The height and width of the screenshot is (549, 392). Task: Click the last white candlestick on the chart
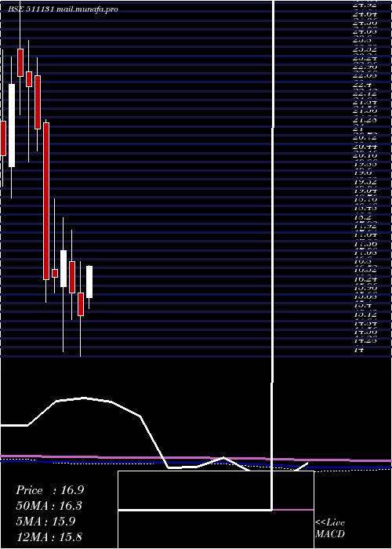pyautogui.click(x=89, y=282)
